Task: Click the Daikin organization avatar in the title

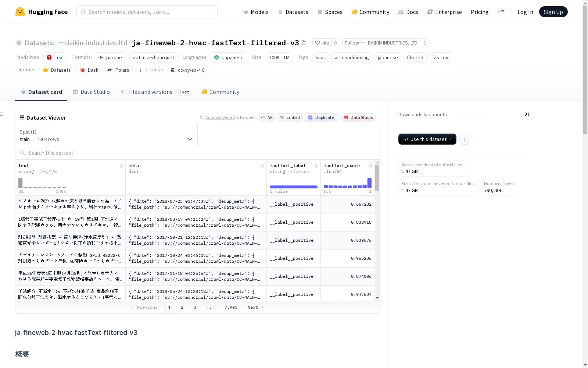Action: click(61, 43)
